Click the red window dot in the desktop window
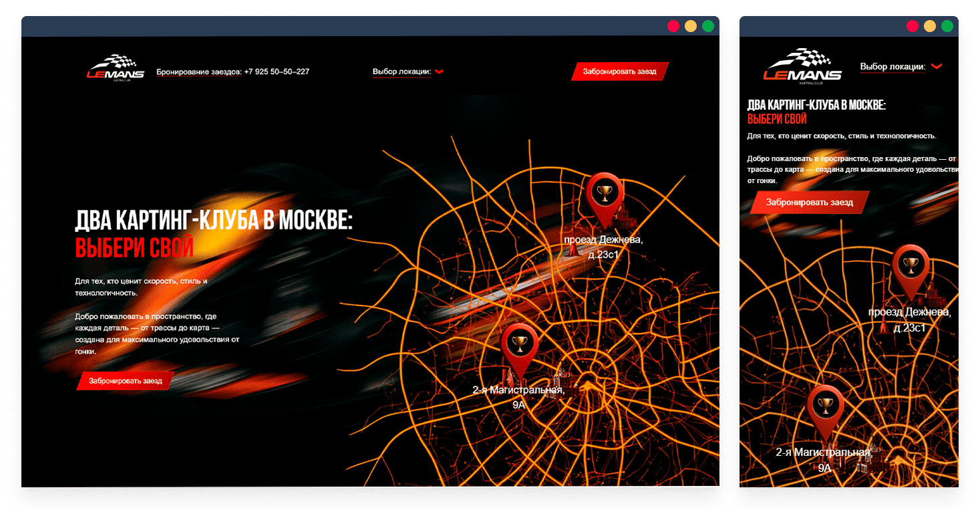The height and width of the screenshot is (508, 980). (673, 26)
